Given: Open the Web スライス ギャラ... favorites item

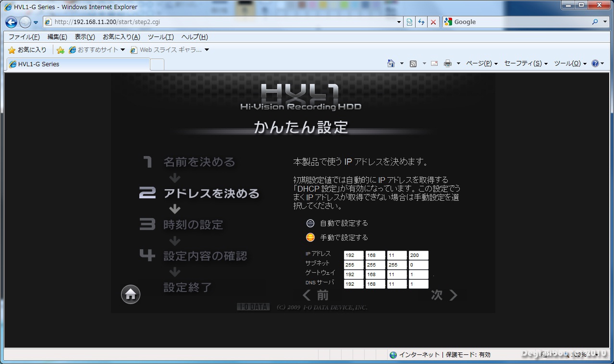Looking at the screenshot, I should [170, 49].
